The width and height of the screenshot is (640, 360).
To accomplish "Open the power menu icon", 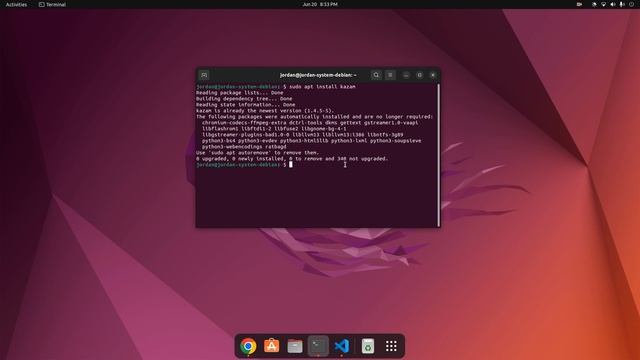I will coord(631,4).
